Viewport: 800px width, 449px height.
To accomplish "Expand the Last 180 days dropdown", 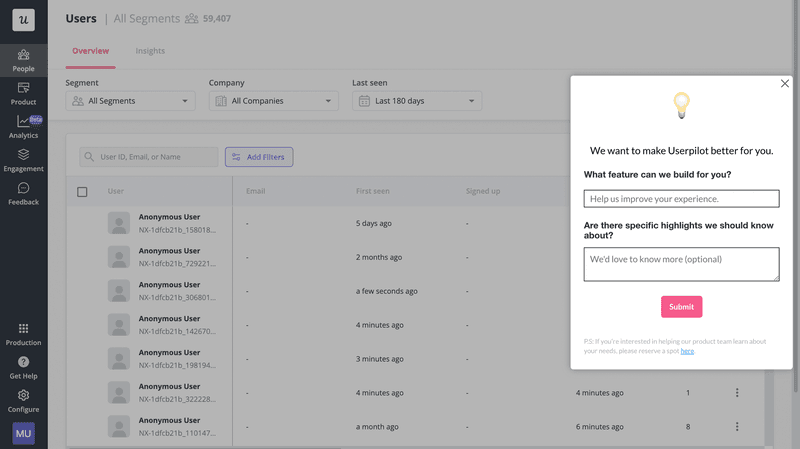I will 417,101.
